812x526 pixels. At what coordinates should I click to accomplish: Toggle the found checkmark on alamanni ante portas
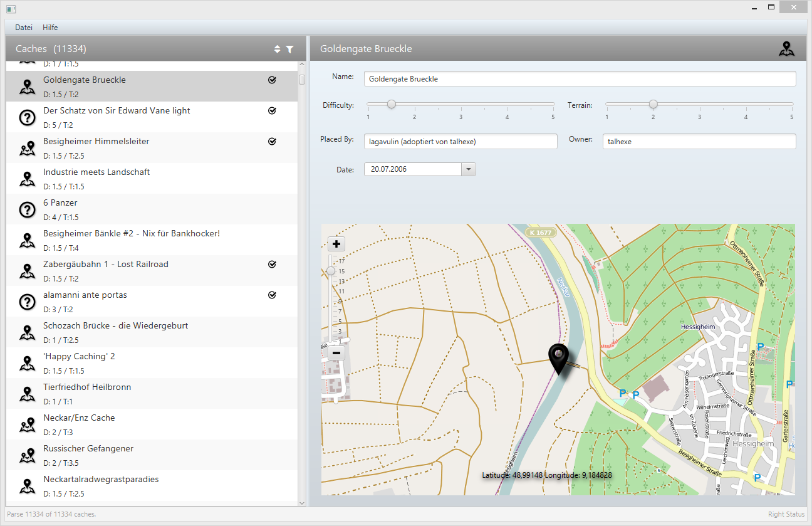pos(272,295)
